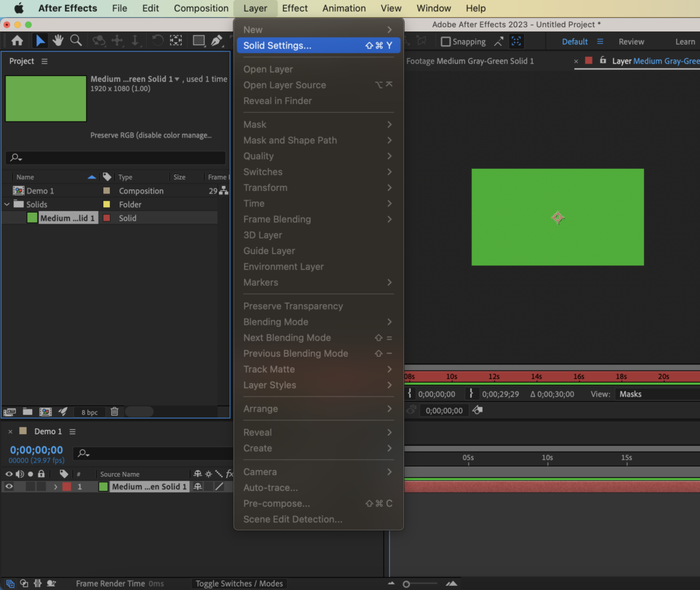The image size is (700, 590).
Task: Select the Rotation tool in the toolbar
Action: 158,41
